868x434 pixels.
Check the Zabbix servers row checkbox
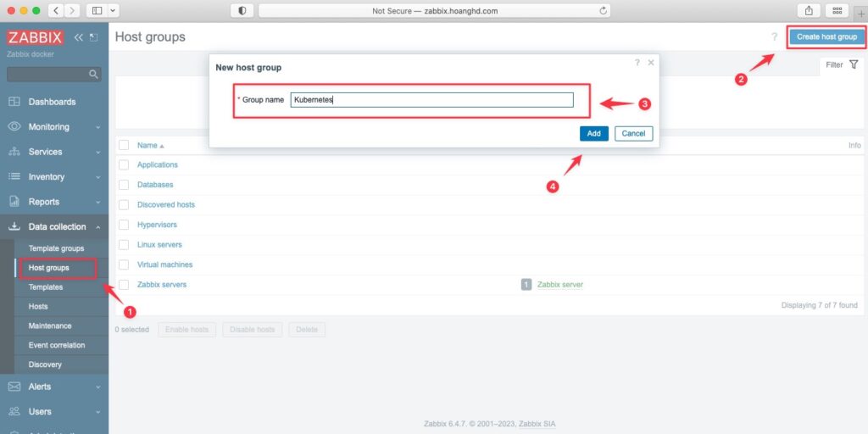coord(124,285)
